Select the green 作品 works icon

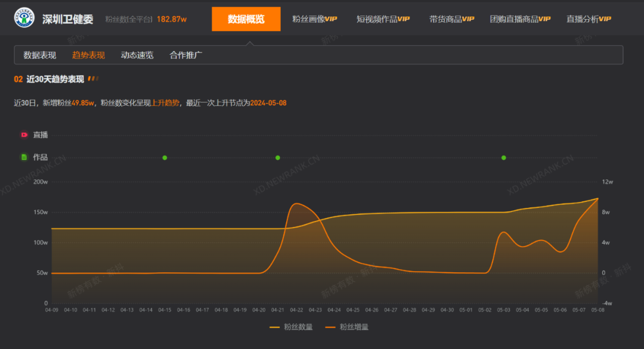click(x=24, y=157)
